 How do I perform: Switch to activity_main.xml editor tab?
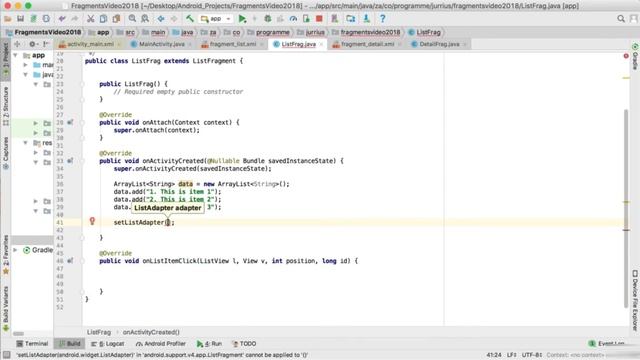click(90, 44)
